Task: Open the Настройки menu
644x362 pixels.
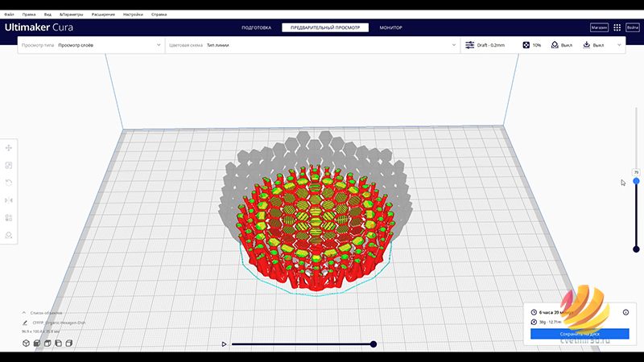Action: pos(133,14)
